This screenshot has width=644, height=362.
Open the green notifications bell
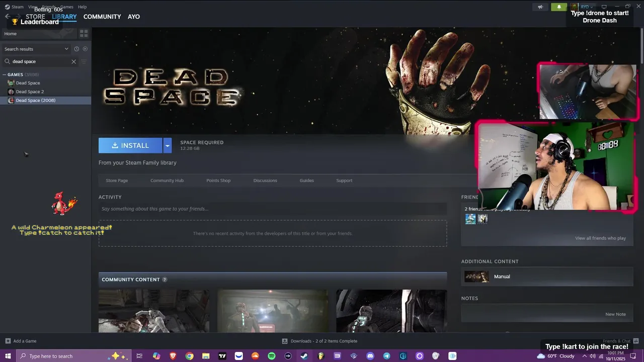[558, 7]
